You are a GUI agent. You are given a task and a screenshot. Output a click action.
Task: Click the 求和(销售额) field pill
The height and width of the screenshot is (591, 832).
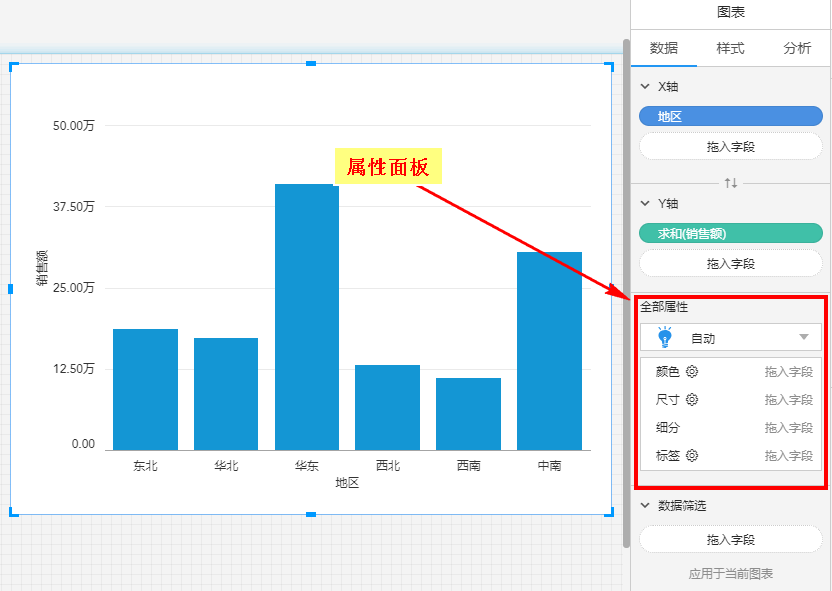click(x=730, y=234)
